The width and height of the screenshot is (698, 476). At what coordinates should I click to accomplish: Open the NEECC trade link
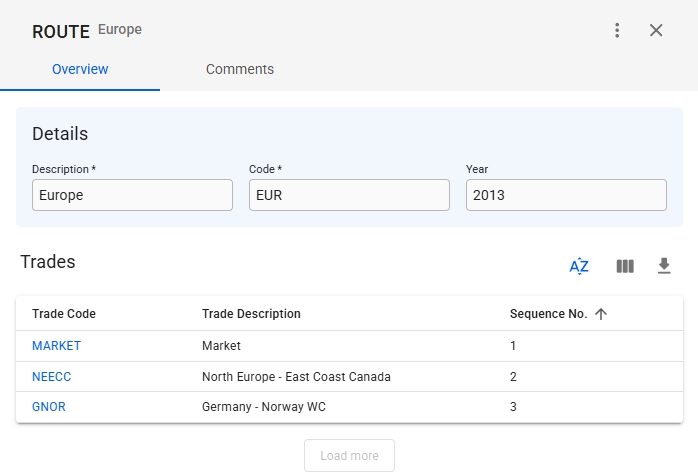[x=52, y=377]
